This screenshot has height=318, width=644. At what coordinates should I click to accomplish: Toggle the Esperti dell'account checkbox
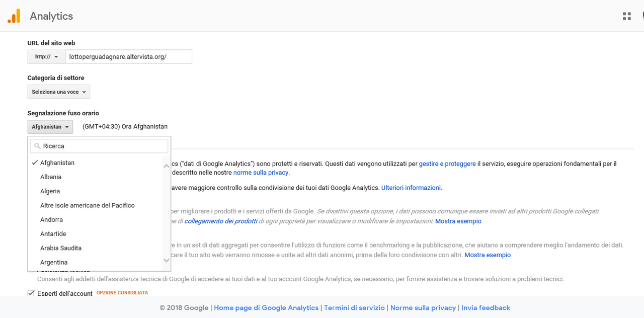(x=31, y=293)
